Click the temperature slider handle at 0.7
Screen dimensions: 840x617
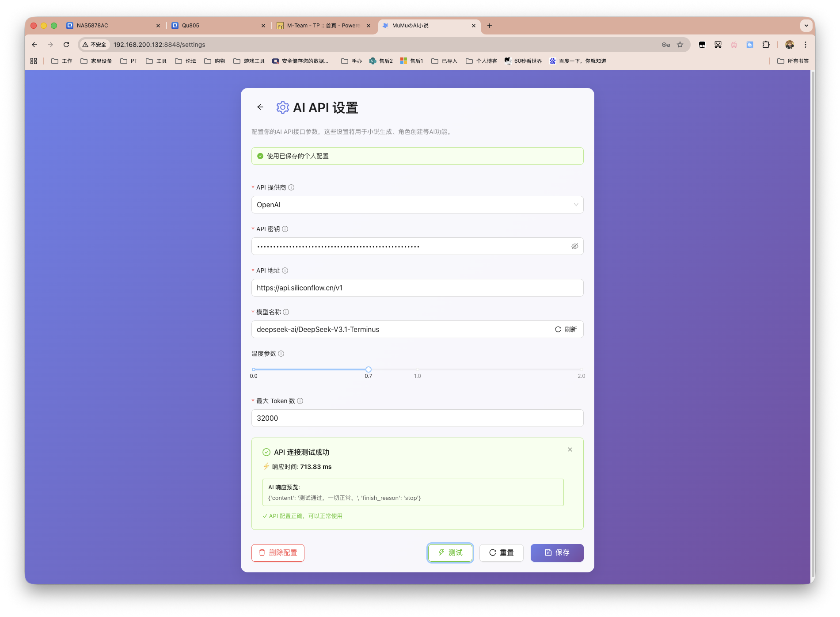click(x=369, y=369)
